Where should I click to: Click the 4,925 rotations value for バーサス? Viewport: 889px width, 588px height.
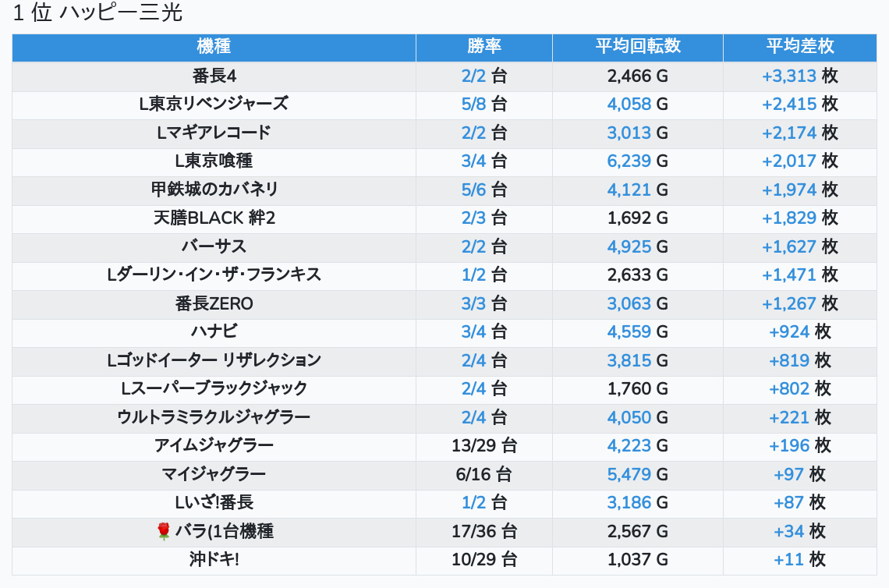tap(629, 247)
